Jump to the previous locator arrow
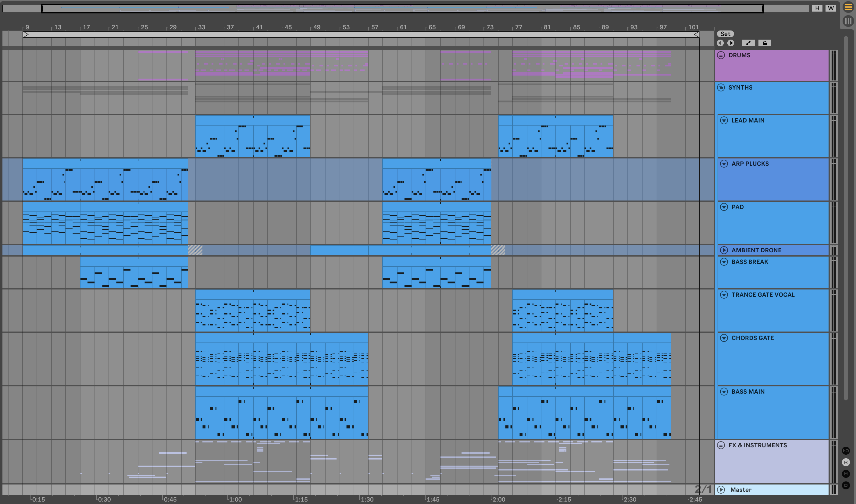The height and width of the screenshot is (504, 856). (x=720, y=43)
